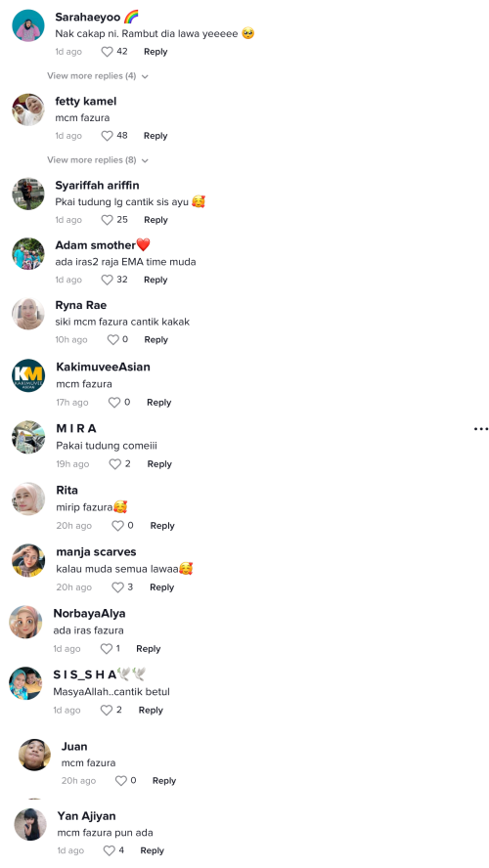Viewport: 489px width, 868px height.
Task: Open three-dot options beside MIRA's comment
Action: [x=481, y=429]
